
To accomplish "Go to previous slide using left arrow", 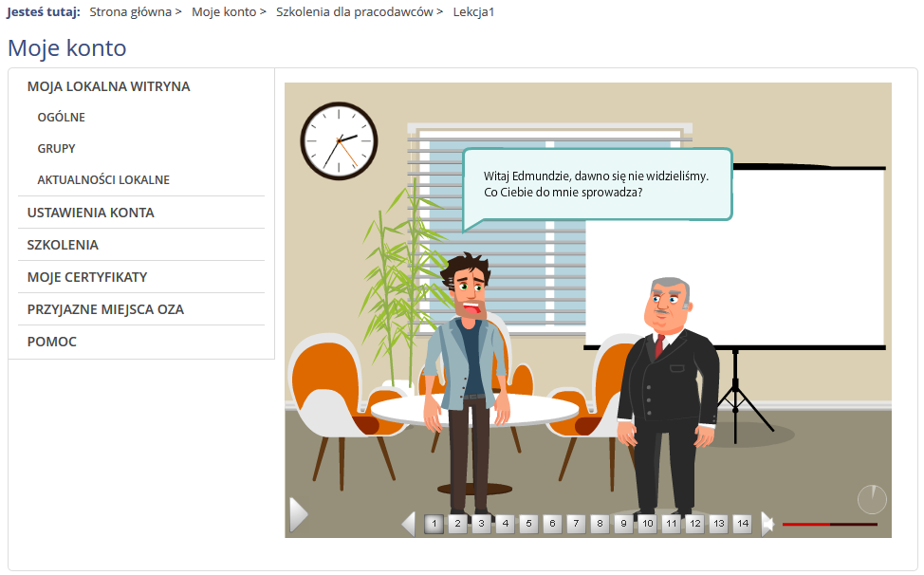I will (x=409, y=524).
